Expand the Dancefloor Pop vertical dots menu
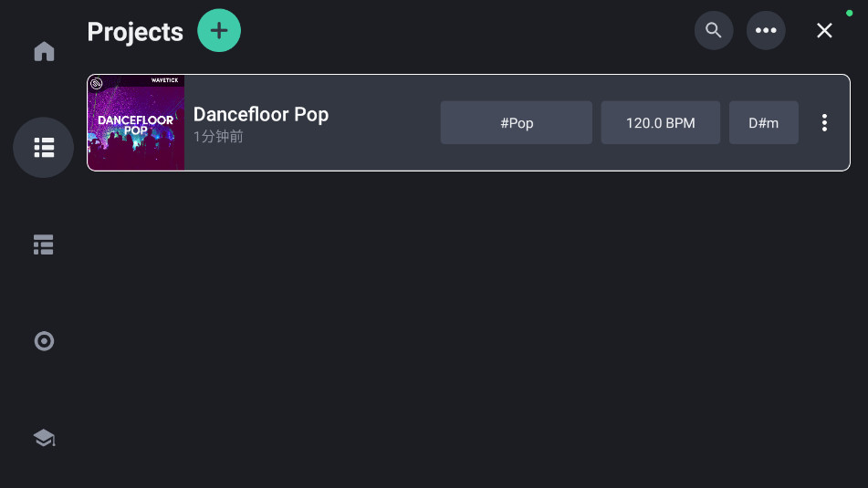The width and height of the screenshot is (868, 488). [x=824, y=123]
